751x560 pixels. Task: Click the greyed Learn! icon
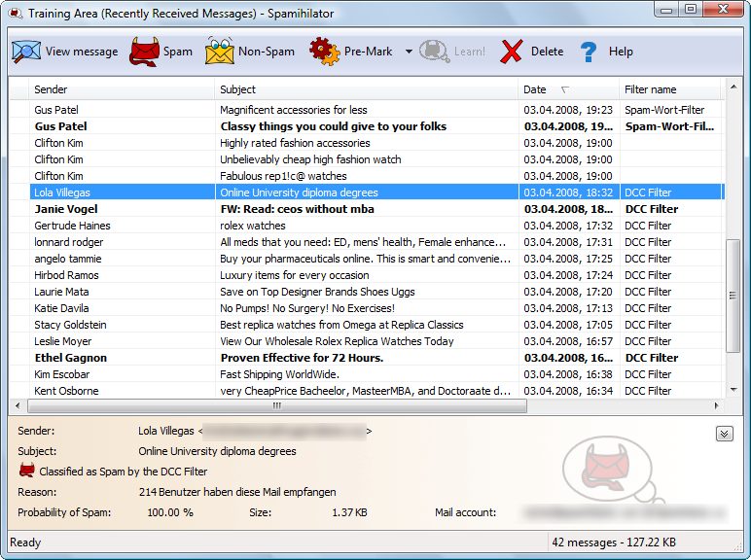coord(434,52)
